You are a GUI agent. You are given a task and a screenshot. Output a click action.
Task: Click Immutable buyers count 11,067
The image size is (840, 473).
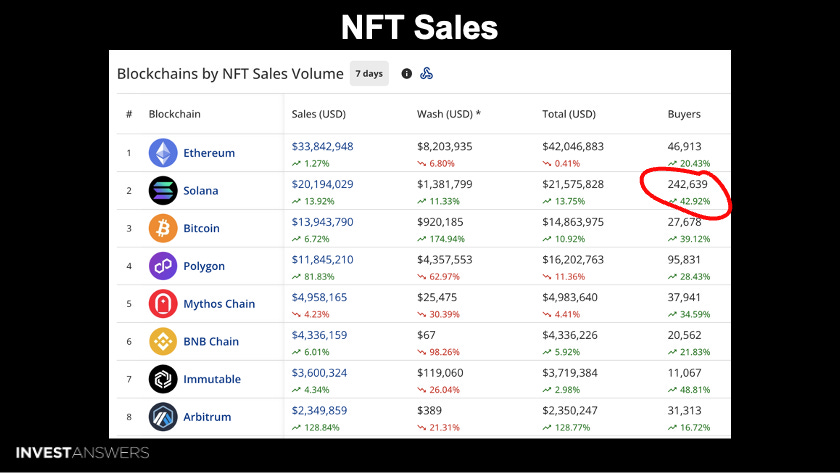[684, 372]
